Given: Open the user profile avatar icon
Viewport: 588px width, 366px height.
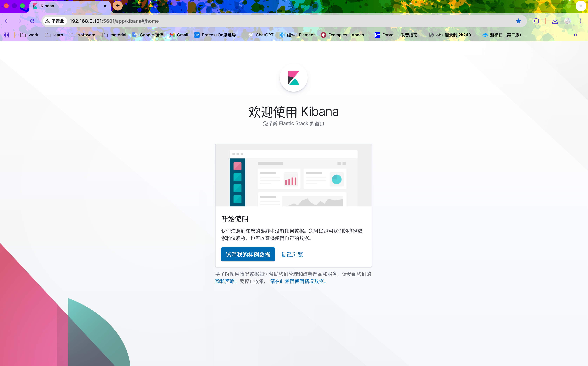Looking at the screenshot, I should click(x=567, y=21).
